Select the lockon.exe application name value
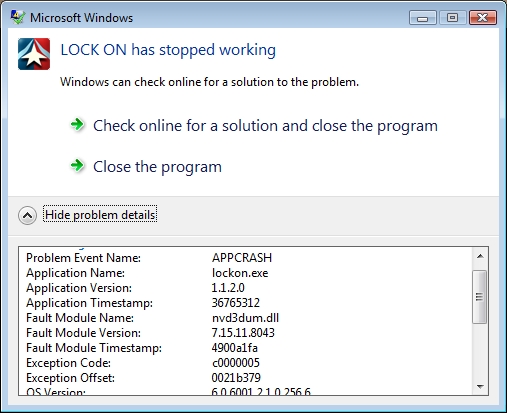Image resolution: width=507 pixels, height=413 pixels. (x=240, y=273)
